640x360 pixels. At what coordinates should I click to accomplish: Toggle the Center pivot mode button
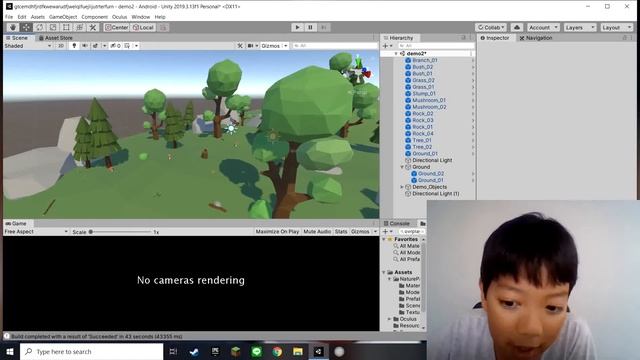(x=117, y=27)
